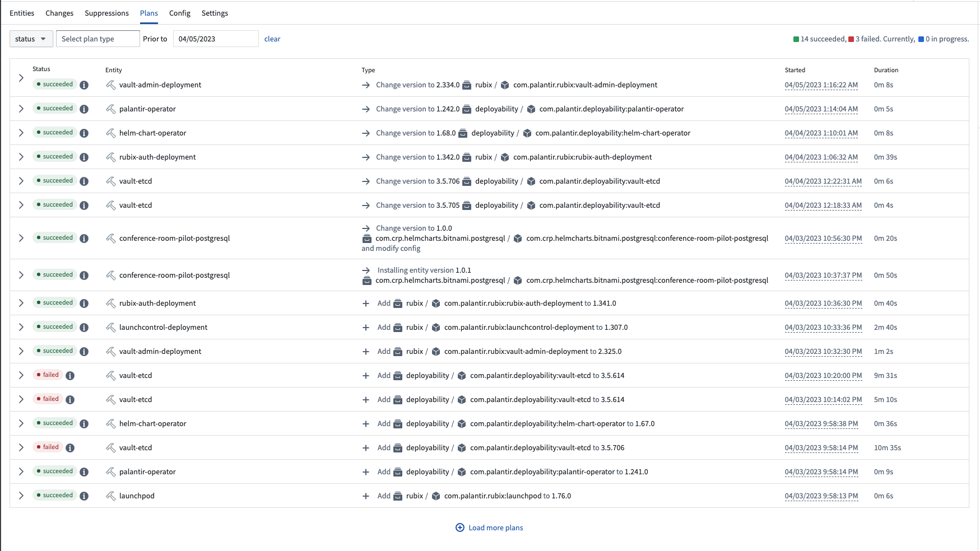980x551 pixels.
Task: Expand the vault-admin-deployment 2.334.0 plan row
Action: [21, 78]
